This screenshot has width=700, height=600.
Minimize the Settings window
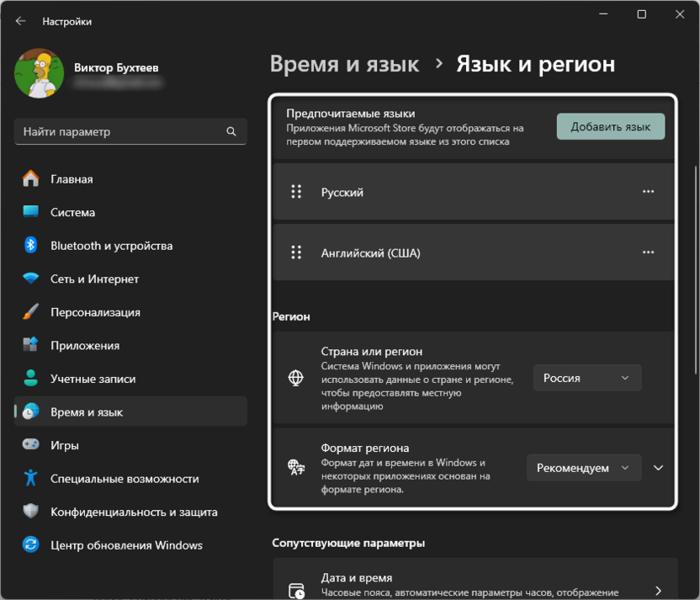coord(603,14)
